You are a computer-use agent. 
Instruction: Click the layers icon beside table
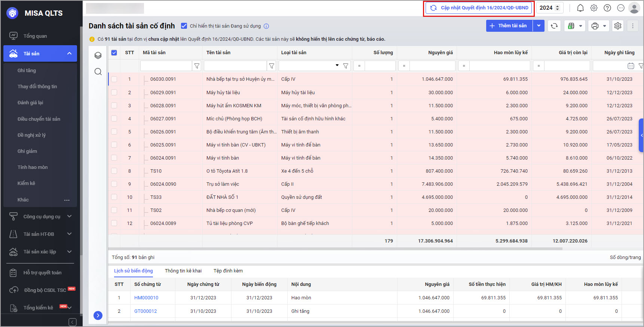point(98,56)
